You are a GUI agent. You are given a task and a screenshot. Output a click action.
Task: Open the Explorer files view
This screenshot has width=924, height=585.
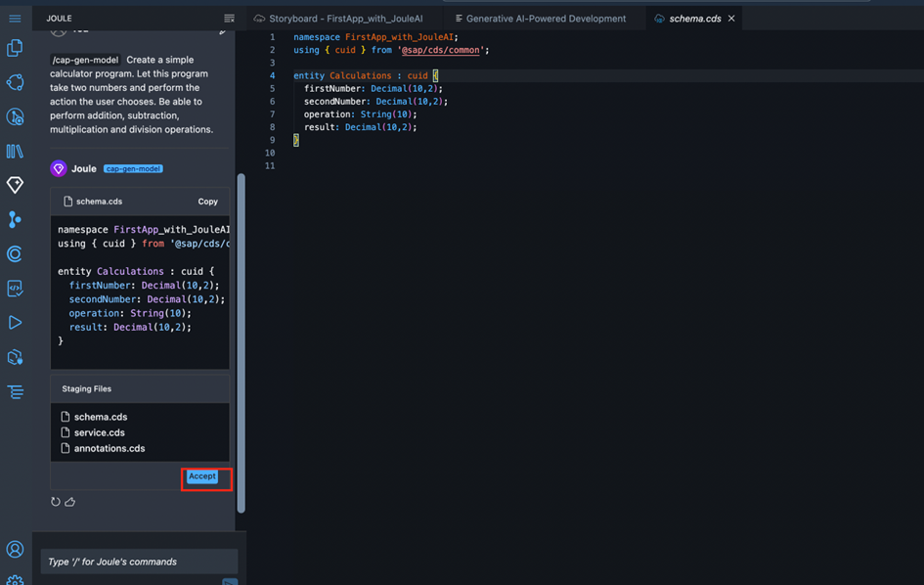click(15, 48)
